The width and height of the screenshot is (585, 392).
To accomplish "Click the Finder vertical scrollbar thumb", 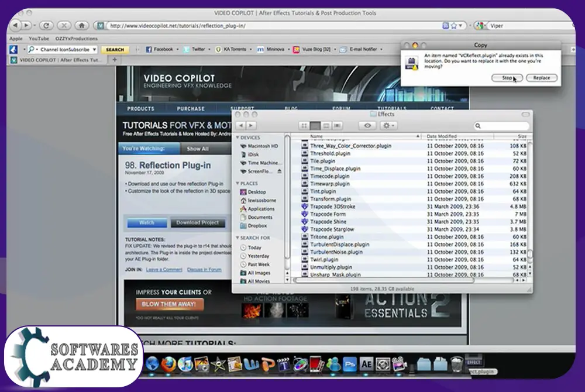I will [x=530, y=255].
